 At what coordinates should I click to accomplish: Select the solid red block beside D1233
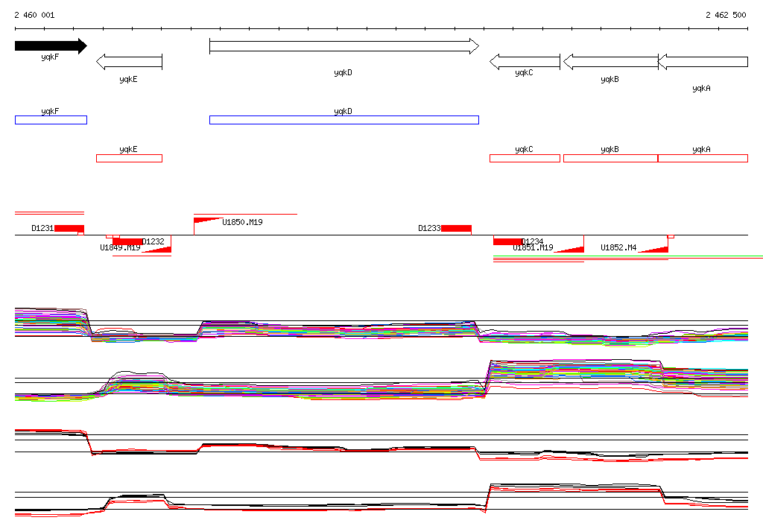(x=457, y=228)
